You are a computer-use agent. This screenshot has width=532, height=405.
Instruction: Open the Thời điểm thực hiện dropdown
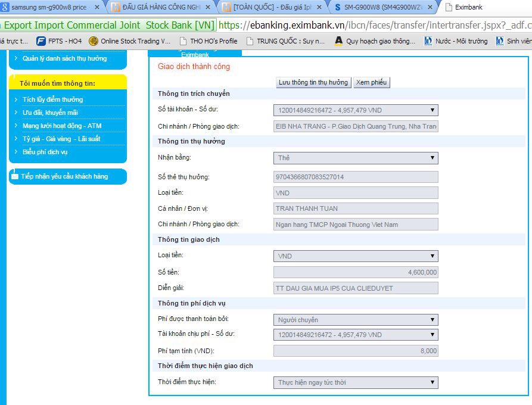[x=356, y=382]
